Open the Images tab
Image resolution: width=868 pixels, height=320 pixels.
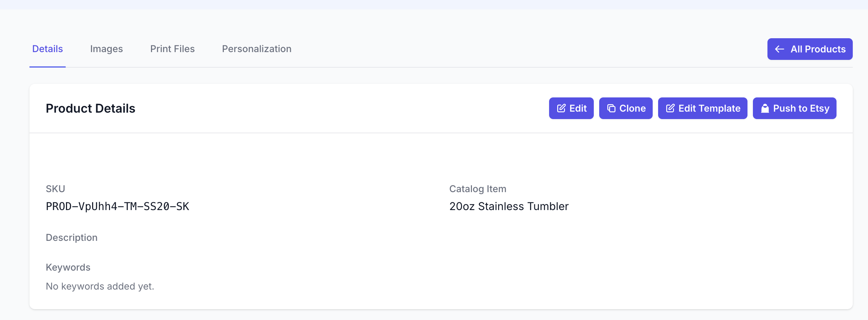click(x=106, y=49)
